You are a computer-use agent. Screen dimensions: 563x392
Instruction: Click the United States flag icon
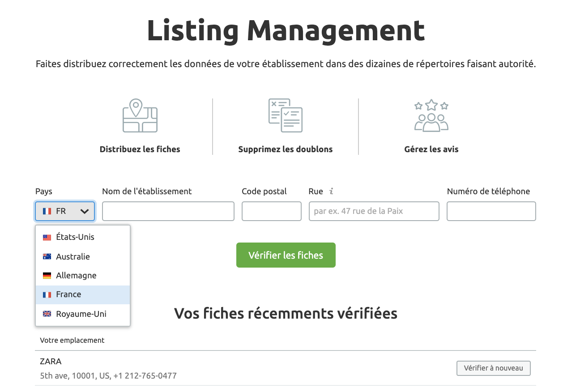tap(47, 238)
